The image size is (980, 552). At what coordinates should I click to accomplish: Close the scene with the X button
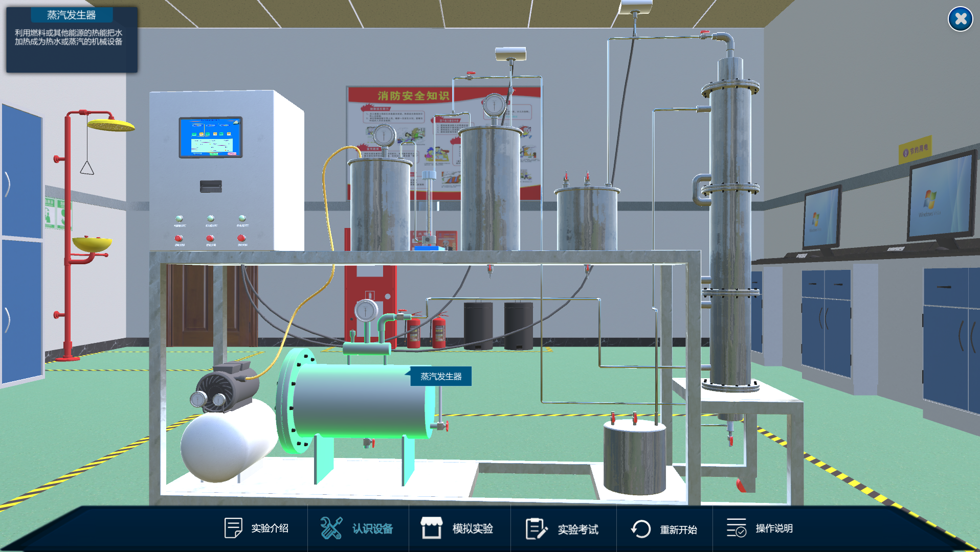coord(960,19)
